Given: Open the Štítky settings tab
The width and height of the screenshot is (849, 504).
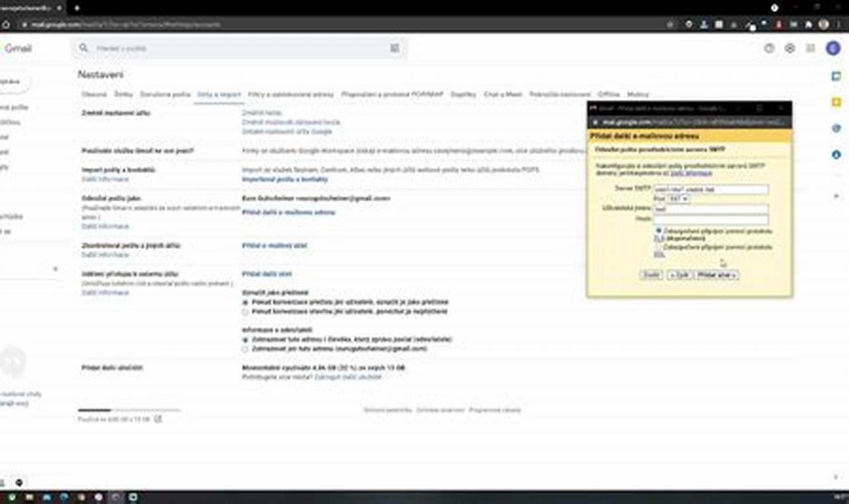Looking at the screenshot, I should 123,95.
